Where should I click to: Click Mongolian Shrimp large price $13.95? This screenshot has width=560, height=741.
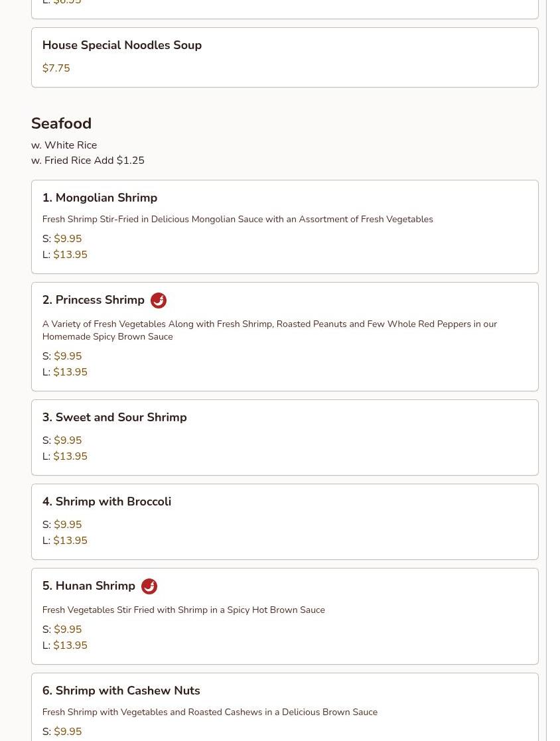[70, 255]
